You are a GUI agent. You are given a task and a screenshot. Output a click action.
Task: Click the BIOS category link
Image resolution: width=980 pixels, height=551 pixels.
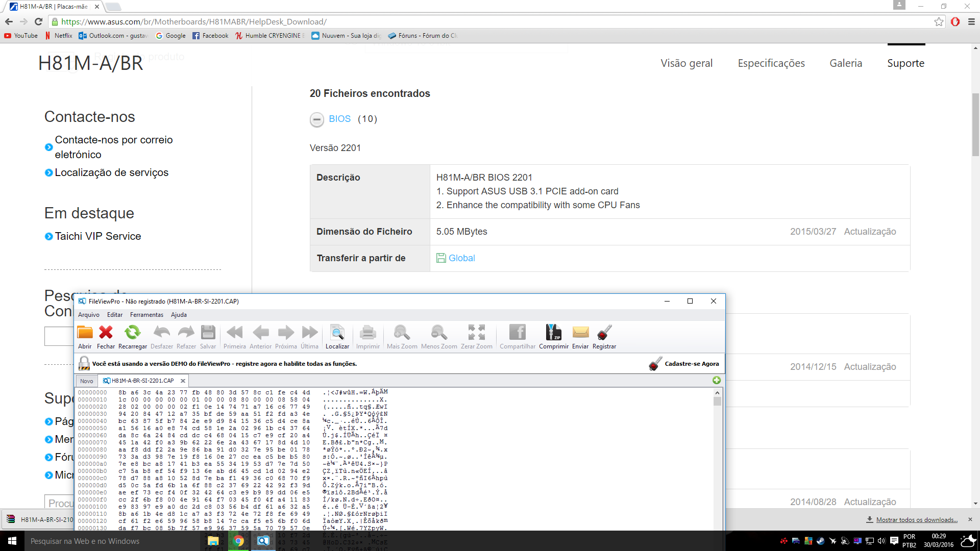point(340,119)
